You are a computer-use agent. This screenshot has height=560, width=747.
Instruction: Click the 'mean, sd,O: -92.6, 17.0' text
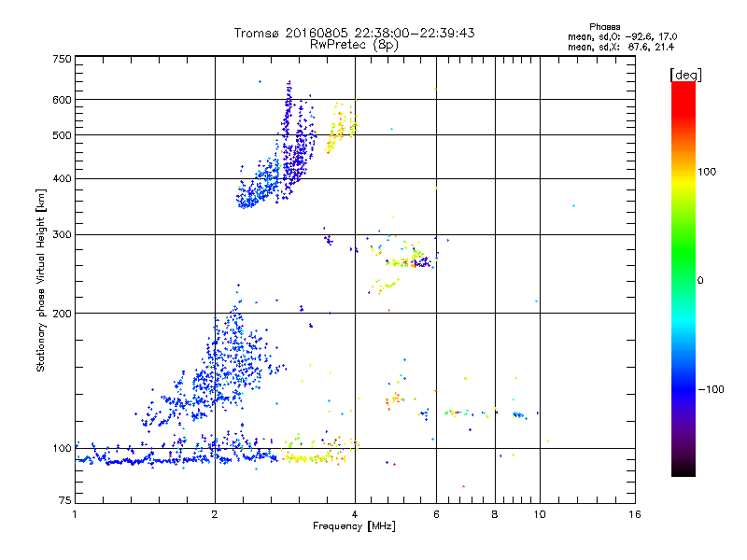click(622, 36)
